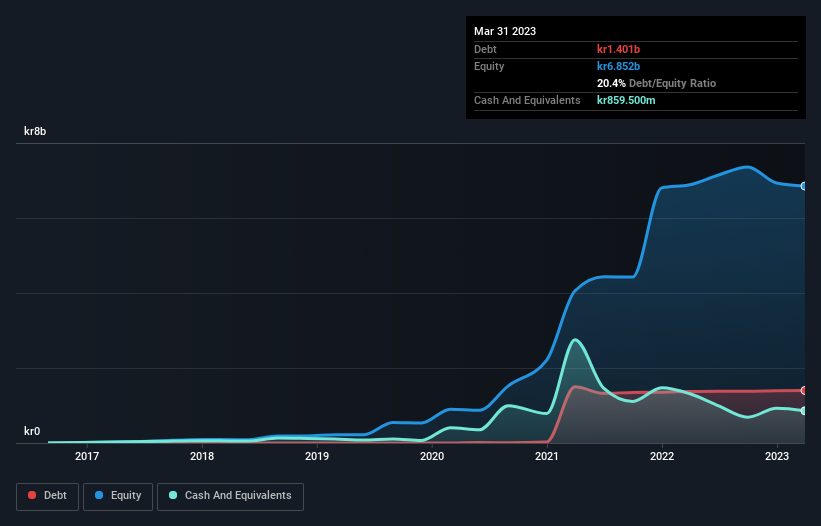Toggle the Cash And Equivalents legend button
This screenshot has height=526, width=821.
point(230,496)
